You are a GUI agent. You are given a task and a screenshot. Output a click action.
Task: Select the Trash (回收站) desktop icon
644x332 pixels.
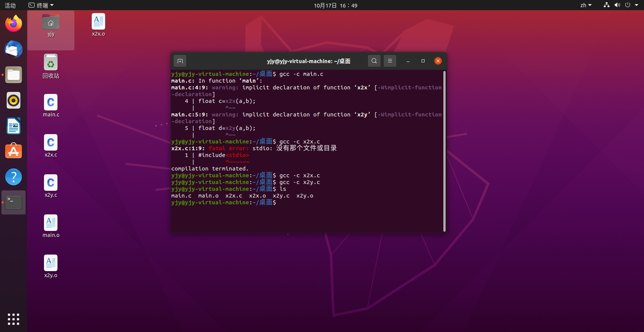[x=51, y=66]
